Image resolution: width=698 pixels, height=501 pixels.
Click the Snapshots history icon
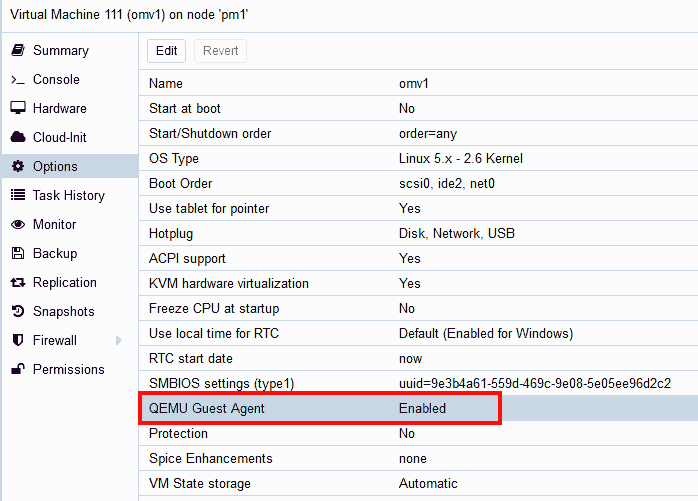coord(18,311)
